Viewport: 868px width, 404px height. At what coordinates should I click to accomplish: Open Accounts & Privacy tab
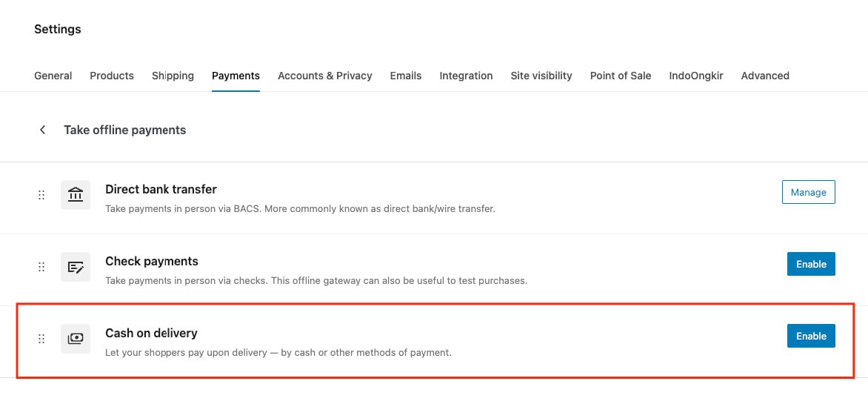pos(324,76)
